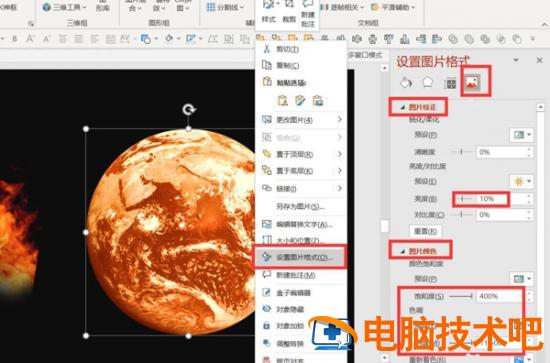
Task: Click the contrast 0% value field
Action: pyautogui.click(x=501, y=215)
